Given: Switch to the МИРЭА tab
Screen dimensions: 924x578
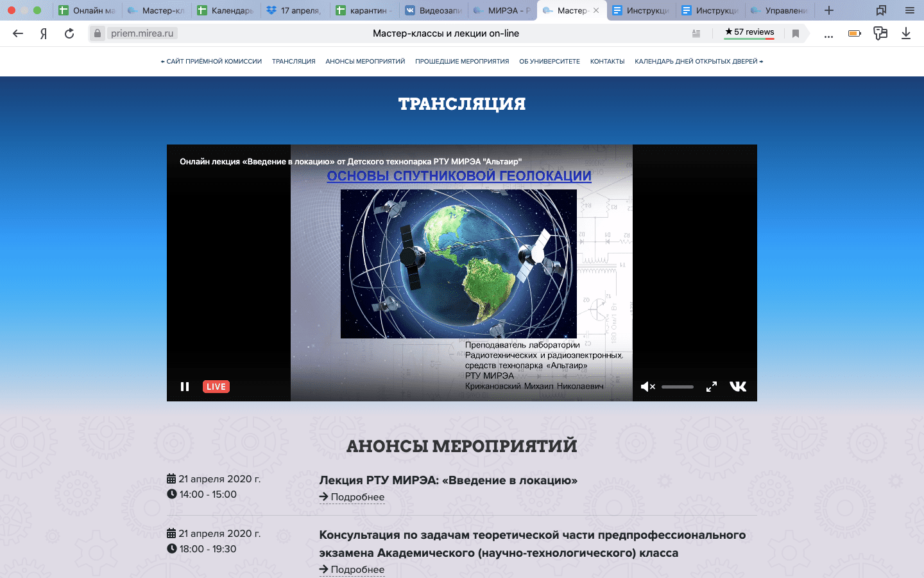Looking at the screenshot, I should (502, 10).
